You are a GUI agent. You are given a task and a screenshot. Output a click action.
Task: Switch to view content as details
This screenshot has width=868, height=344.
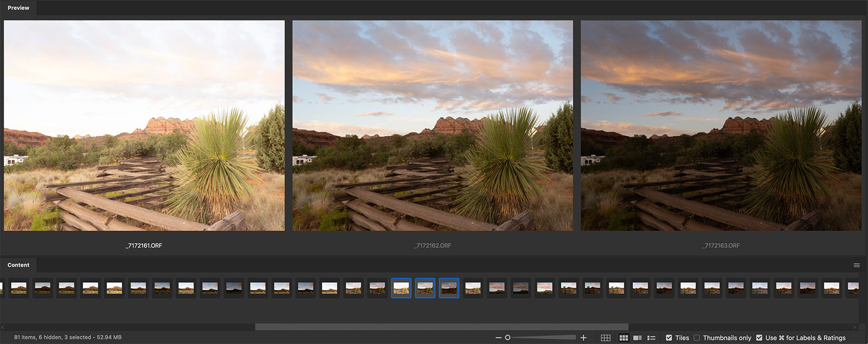point(637,337)
